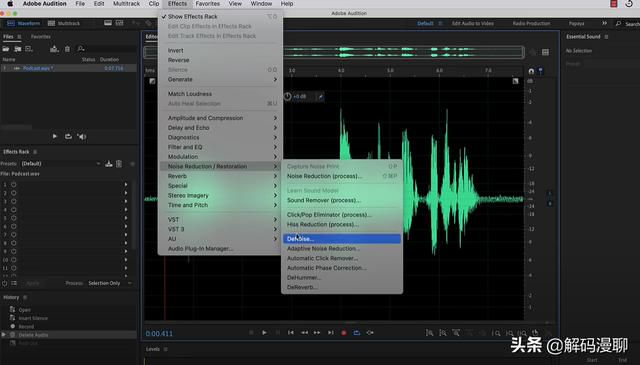Switch to Multitrack editor view
Image resolution: width=640 pixels, height=365 pixels.
(x=64, y=23)
